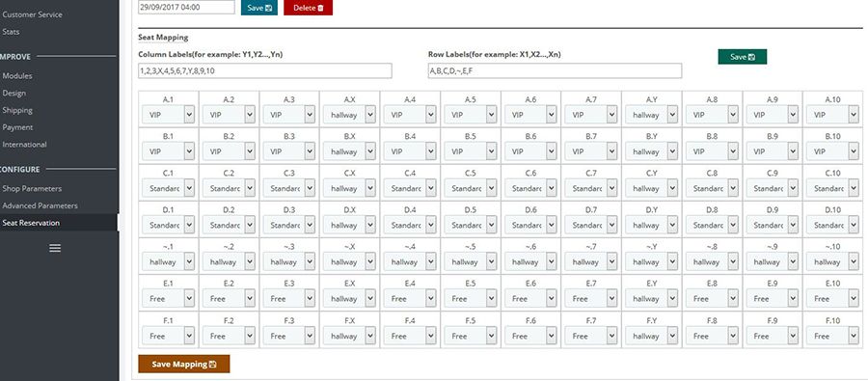Screen dimensions: 868x381
Task: Expand the E.10 Free seat dropdown
Action: click(x=832, y=298)
